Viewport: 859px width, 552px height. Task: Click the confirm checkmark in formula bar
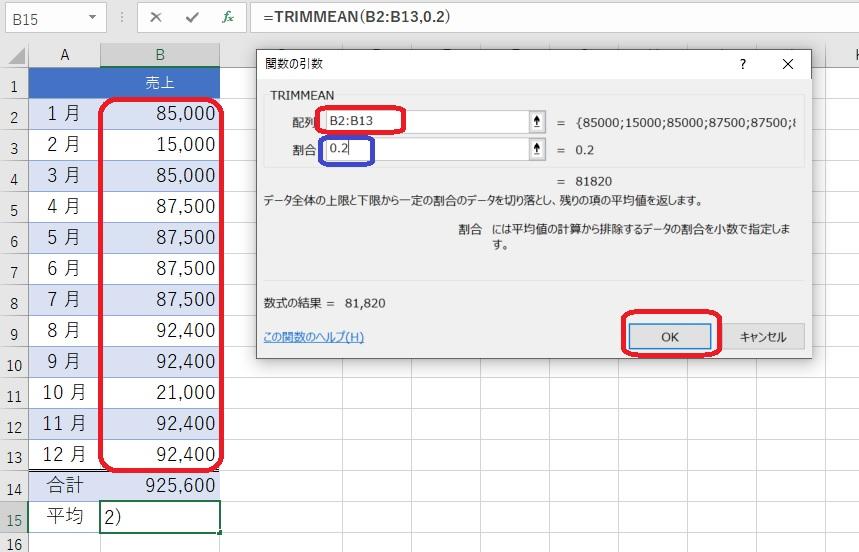click(192, 18)
